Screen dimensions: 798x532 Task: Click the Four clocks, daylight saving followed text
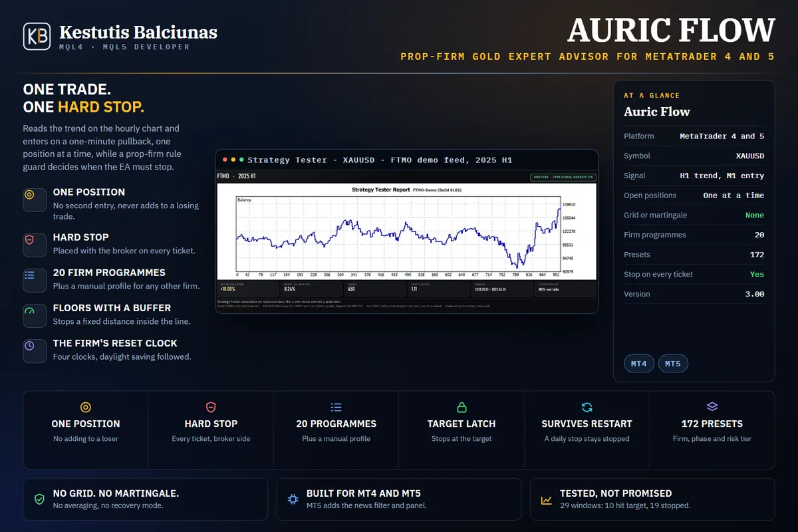[122, 357]
